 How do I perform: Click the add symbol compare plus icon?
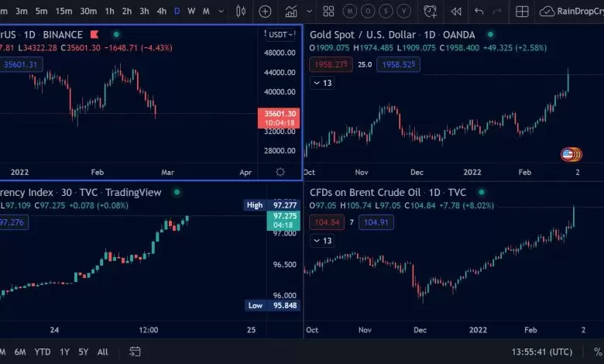265,12
